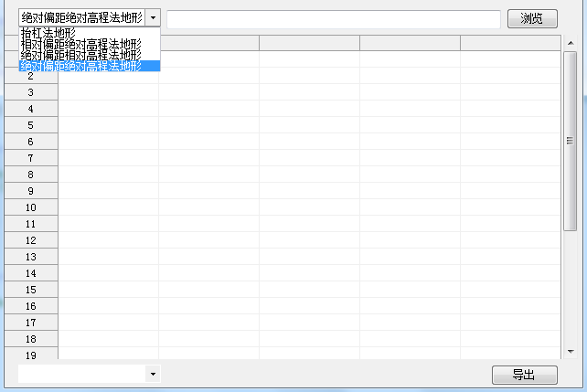Image resolution: width=587 pixels, height=392 pixels.
Task: Click the vertical scrollbar up arrow
Action: pyautogui.click(x=570, y=43)
